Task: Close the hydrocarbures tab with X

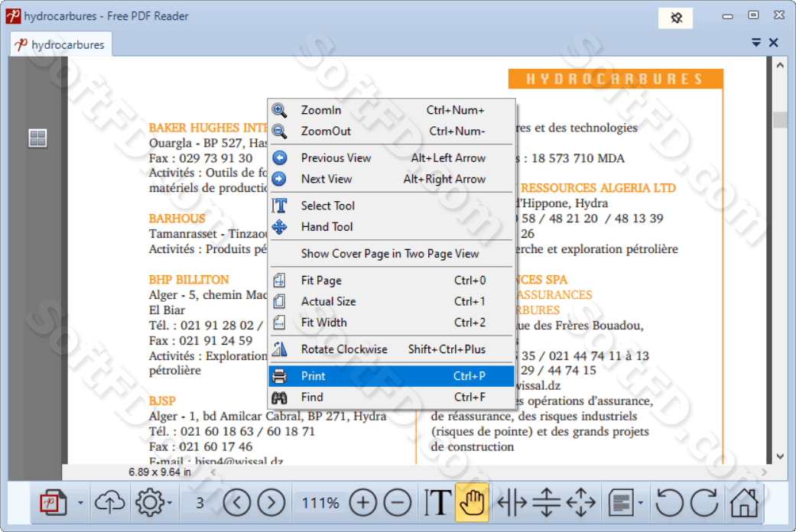Action: (774, 43)
